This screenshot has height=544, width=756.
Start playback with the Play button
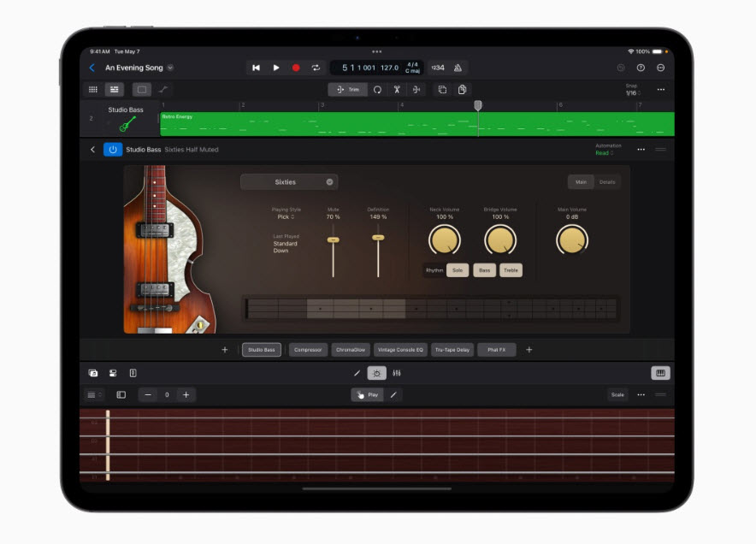(275, 68)
